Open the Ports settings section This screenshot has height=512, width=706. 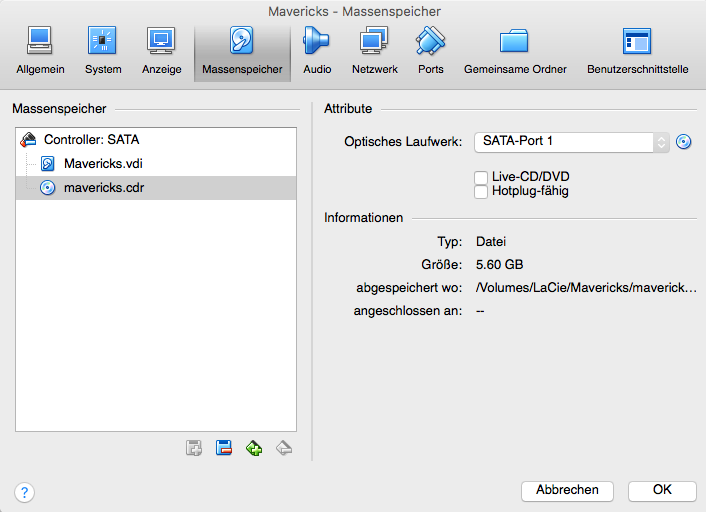point(431,51)
